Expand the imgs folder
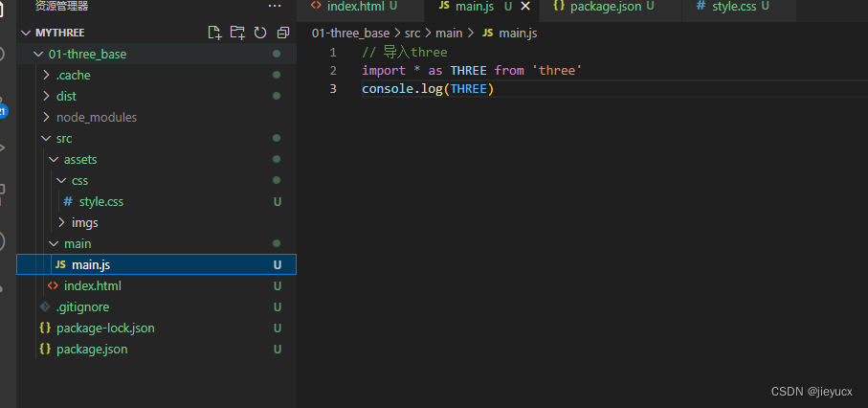Viewport: 868px width, 408px height. click(61, 222)
